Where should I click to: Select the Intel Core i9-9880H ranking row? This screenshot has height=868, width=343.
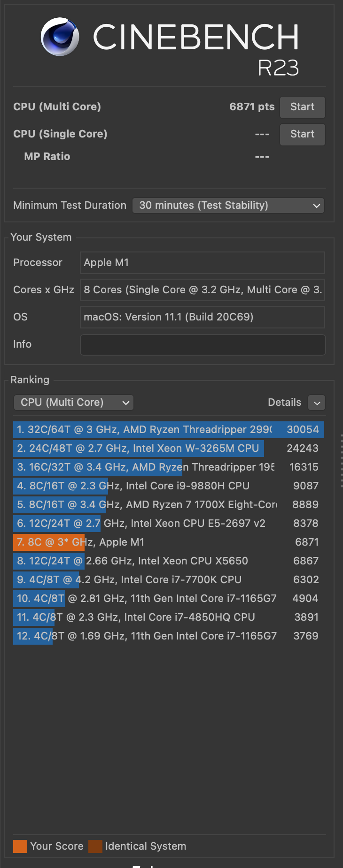tap(169, 486)
